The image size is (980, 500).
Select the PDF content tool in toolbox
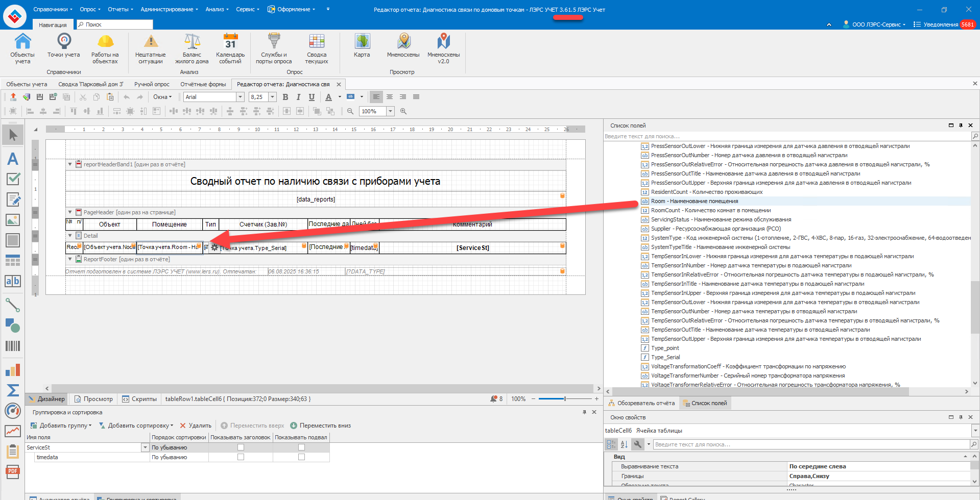click(13, 471)
